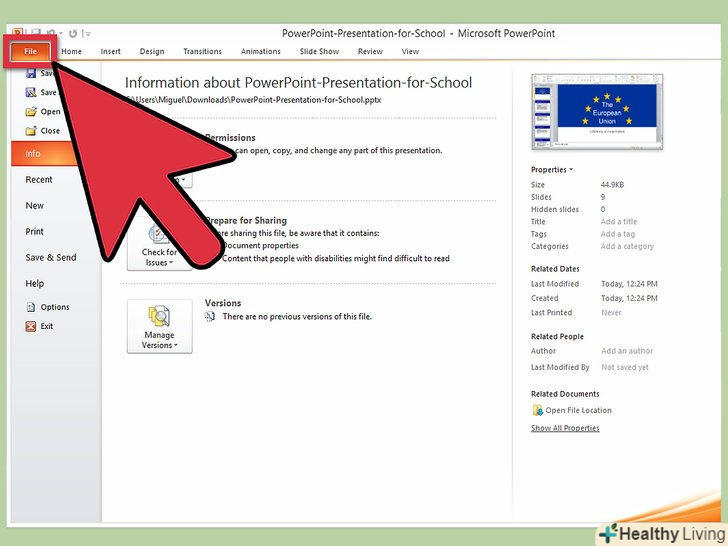The width and height of the screenshot is (728, 546).
Task: Click the small document icon beside versions message
Action: pos(210,317)
